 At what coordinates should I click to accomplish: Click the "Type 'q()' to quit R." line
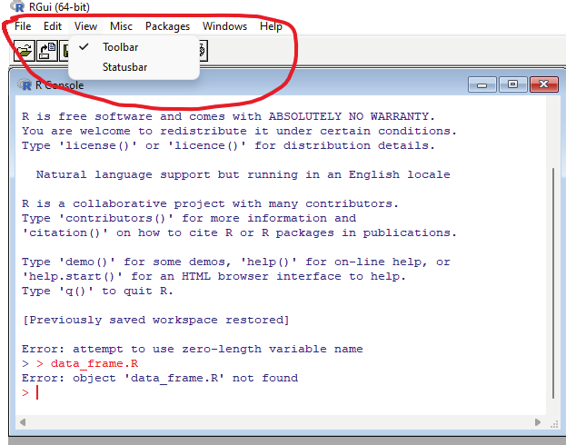[97, 291]
